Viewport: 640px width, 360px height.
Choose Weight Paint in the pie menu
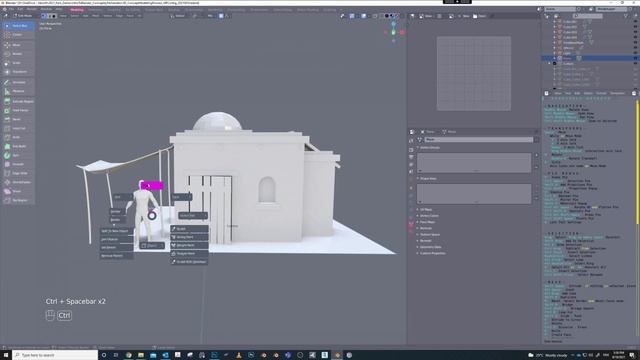pos(189,245)
